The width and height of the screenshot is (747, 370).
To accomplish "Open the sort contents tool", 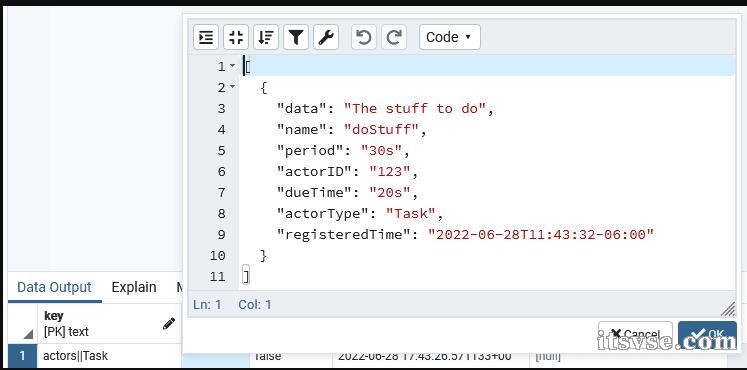I will tap(266, 37).
